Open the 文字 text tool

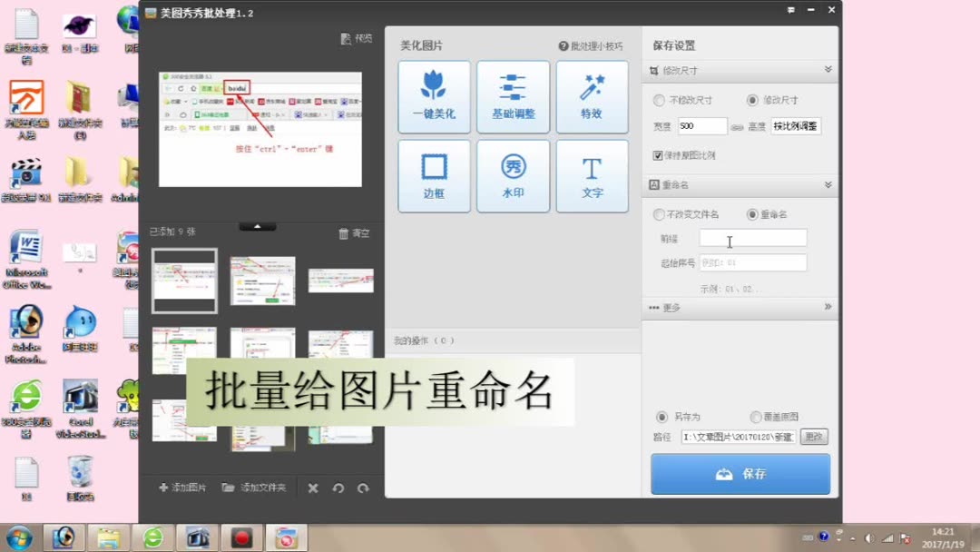coord(592,175)
